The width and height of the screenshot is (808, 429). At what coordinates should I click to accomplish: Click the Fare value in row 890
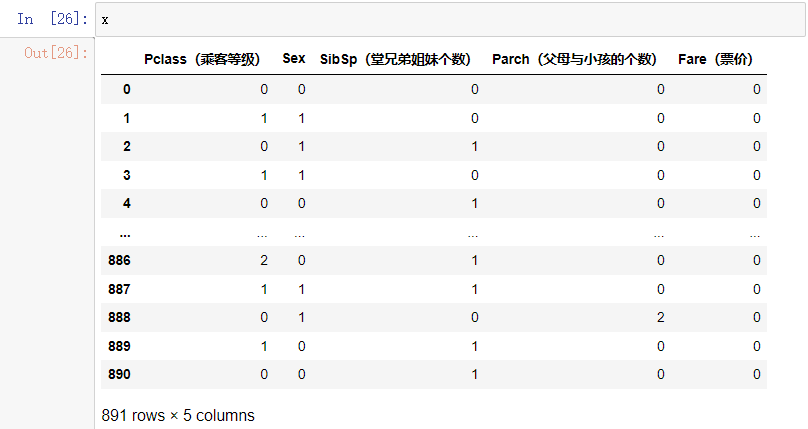pos(757,375)
